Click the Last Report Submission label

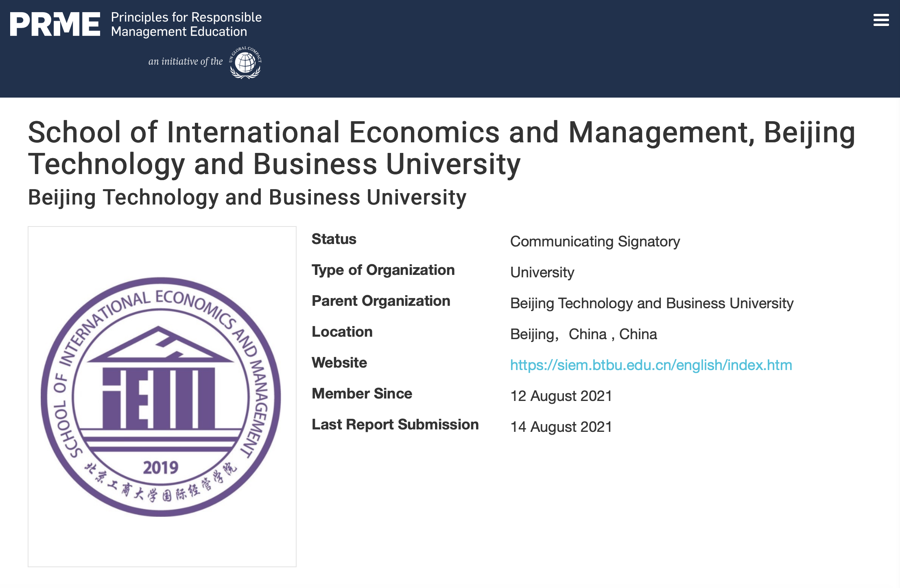tap(395, 425)
